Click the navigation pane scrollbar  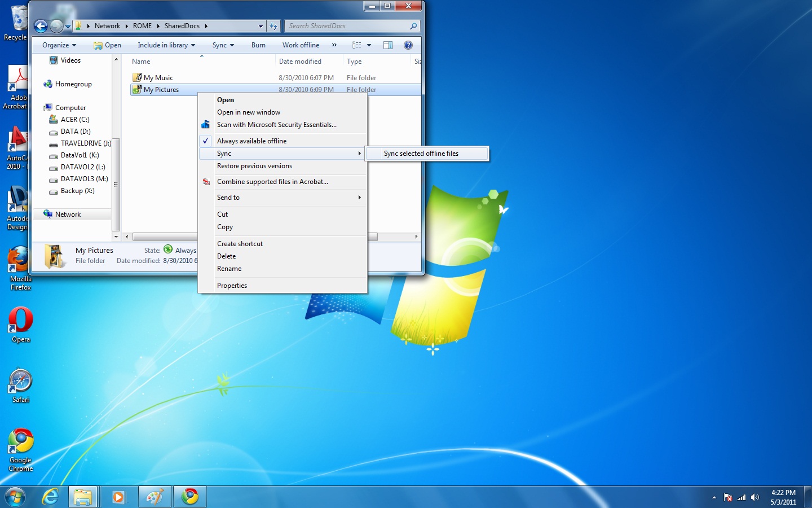click(116, 185)
